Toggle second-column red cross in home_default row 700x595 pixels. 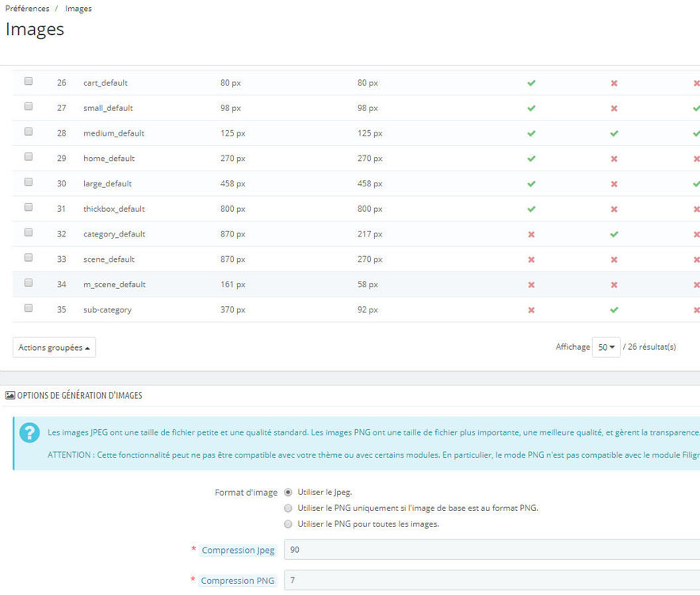614,159
